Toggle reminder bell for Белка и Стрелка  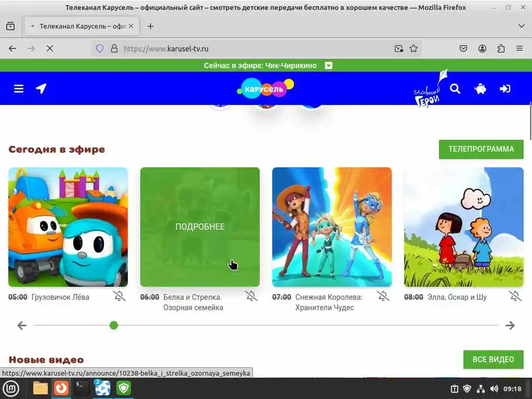coord(251,296)
